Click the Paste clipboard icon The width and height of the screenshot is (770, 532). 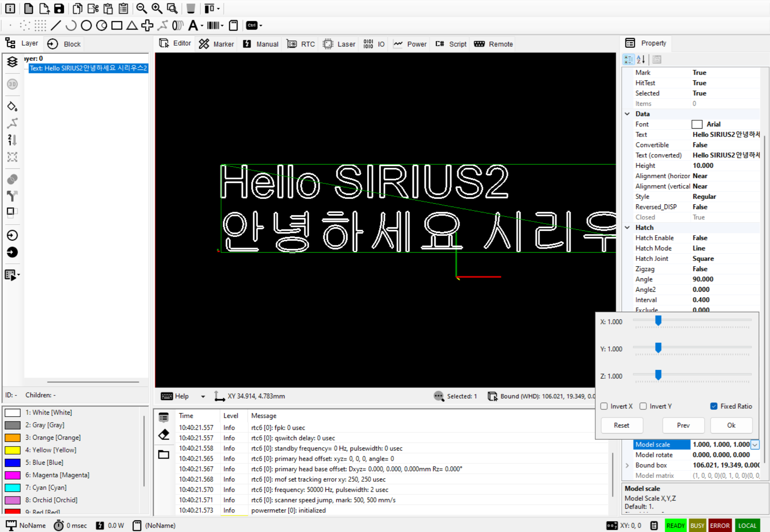tap(108, 8)
